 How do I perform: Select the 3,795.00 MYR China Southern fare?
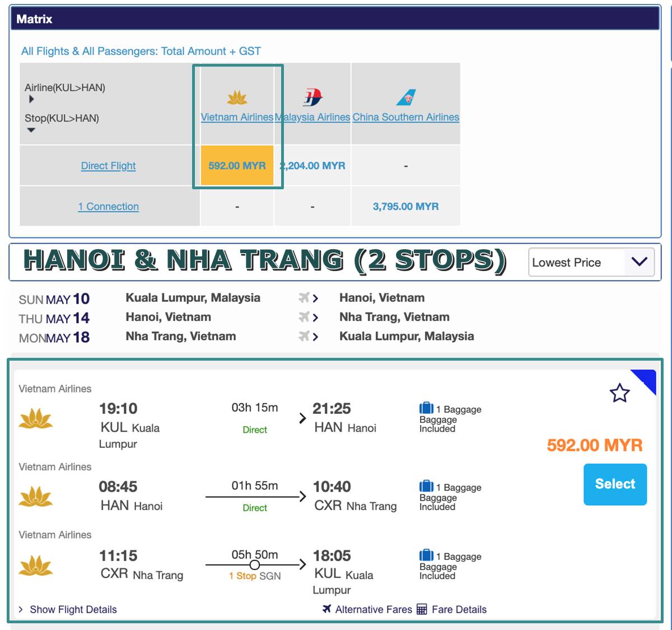tap(406, 207)
